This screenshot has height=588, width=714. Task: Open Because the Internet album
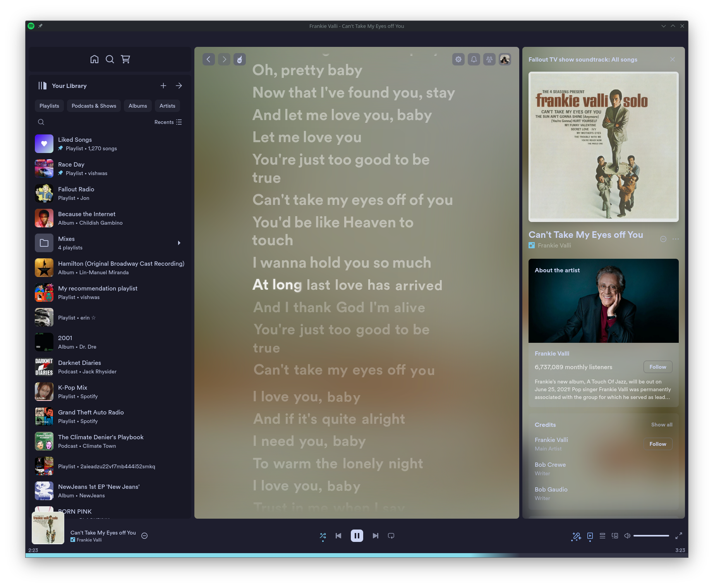(x=110, y=218)
